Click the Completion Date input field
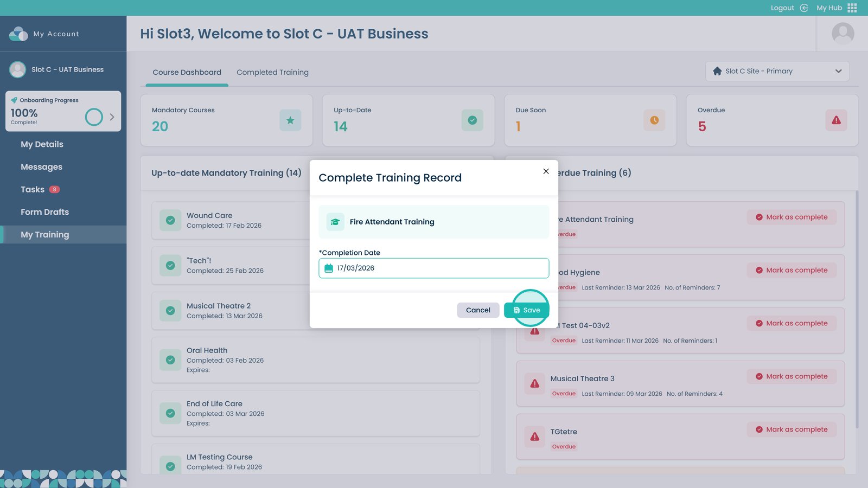Viewport: 868px width, 488px height. coord(439,268)
